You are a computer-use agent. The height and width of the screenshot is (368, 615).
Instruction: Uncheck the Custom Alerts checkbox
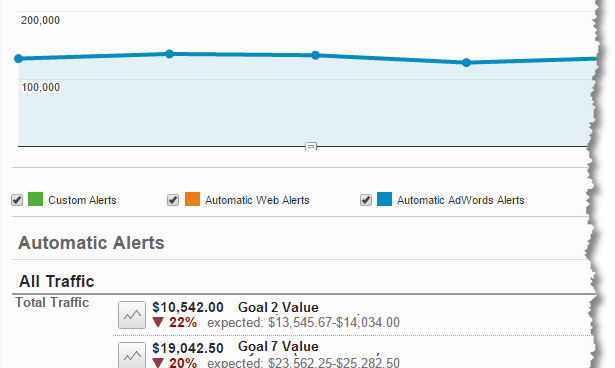point(17,200)
